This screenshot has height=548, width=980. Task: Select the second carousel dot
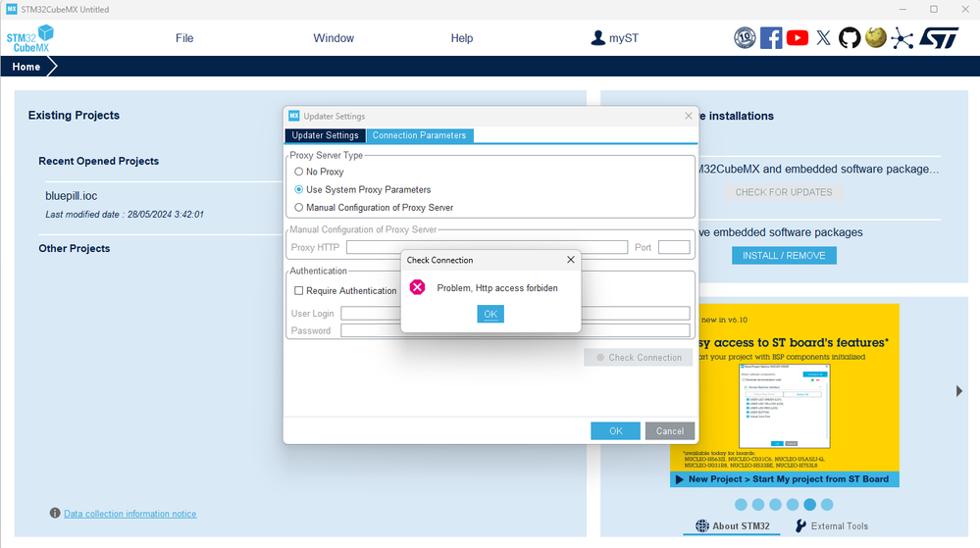coord(758,504)
